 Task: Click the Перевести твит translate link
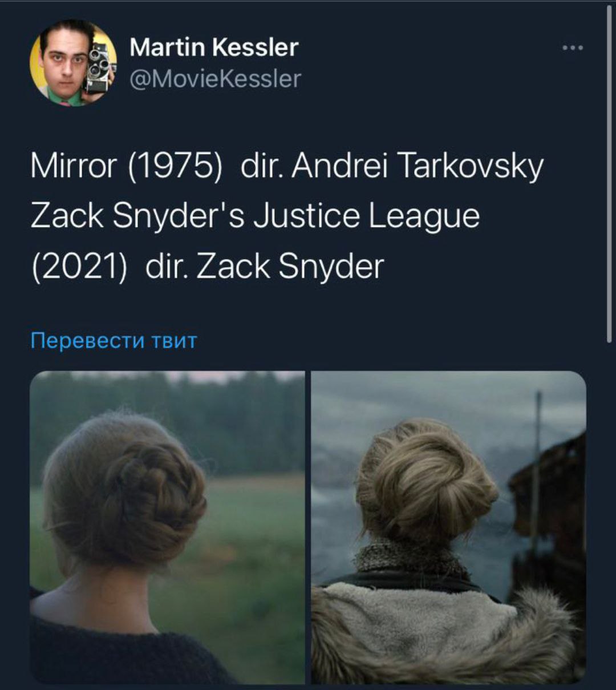[114, 341]
